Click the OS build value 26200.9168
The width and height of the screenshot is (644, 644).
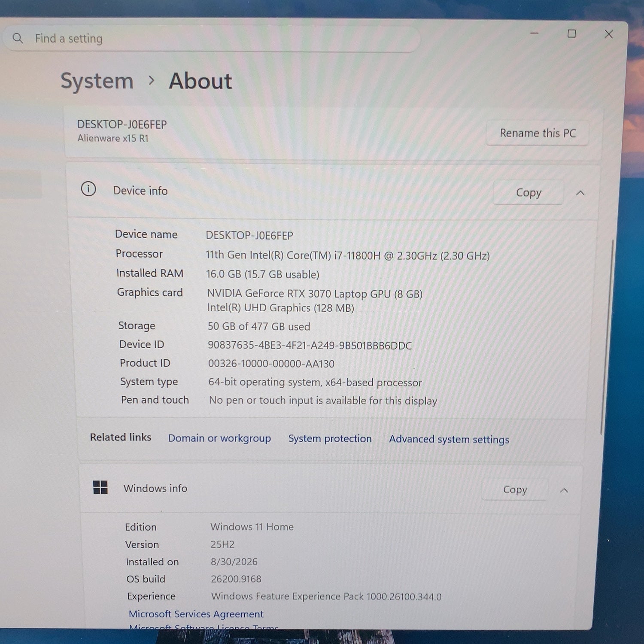coord(236,579)
